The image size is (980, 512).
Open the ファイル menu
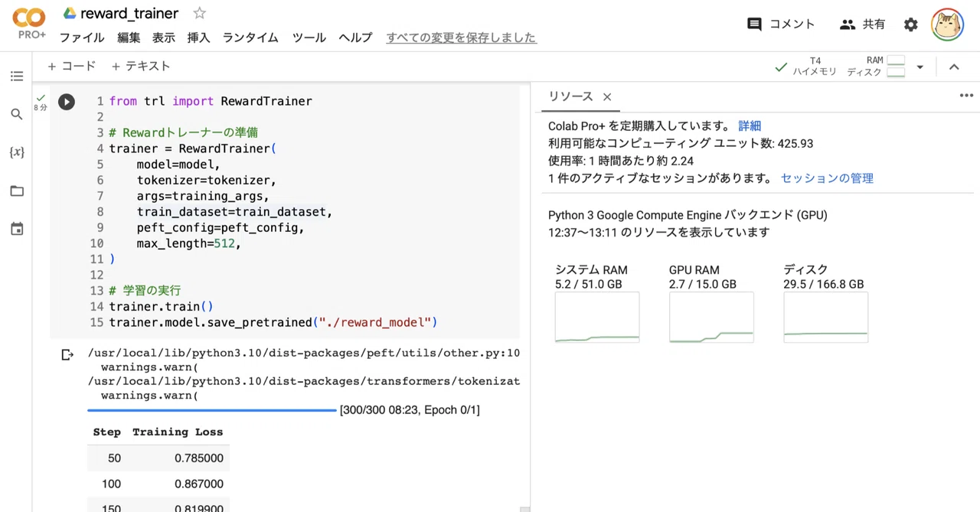[82, 38]
